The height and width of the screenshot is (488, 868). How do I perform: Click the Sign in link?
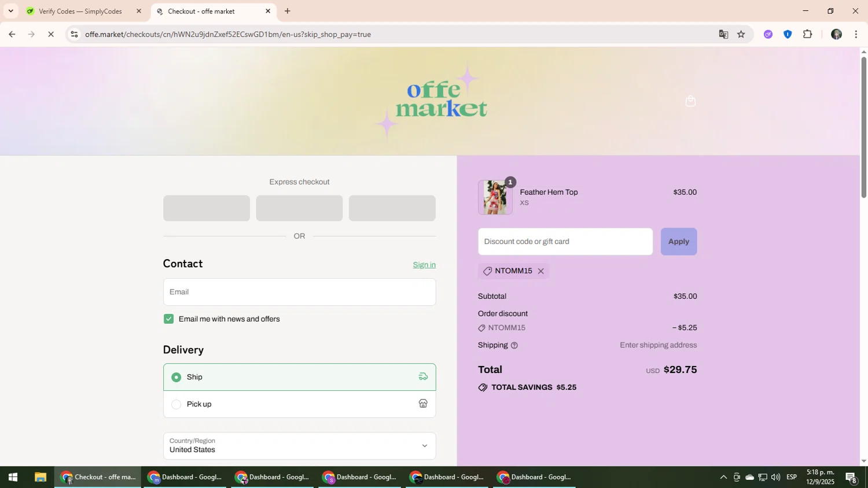pyautogui.click(x=424, y=265)
